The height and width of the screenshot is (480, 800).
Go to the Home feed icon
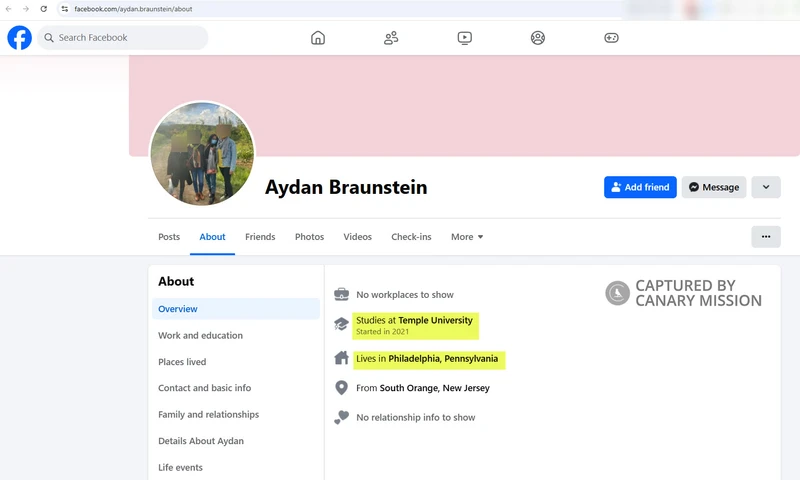318,38
